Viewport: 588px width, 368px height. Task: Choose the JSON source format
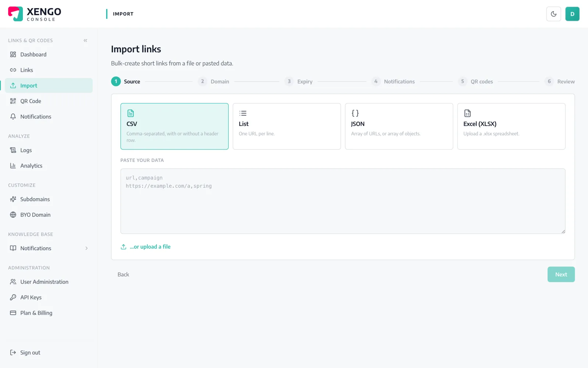point(399,126)
